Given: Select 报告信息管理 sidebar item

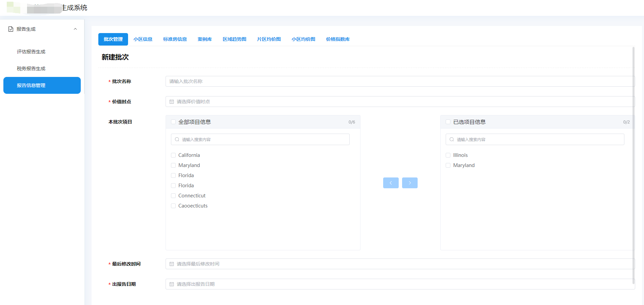Looking at the screenshot, I should [42, 85].
